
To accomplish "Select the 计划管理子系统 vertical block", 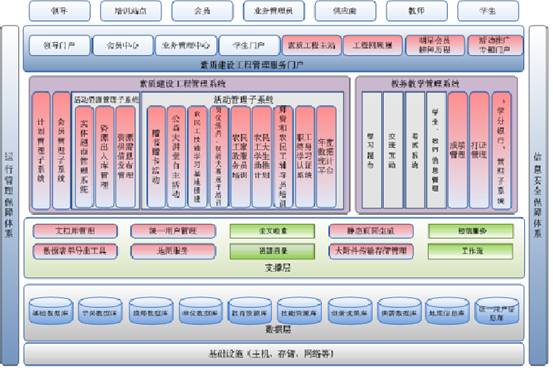I will point(41,151).
